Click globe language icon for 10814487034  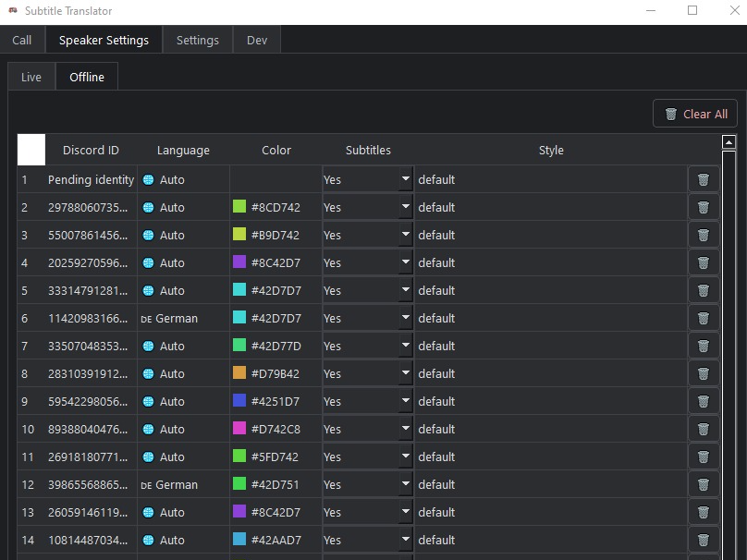tap(149, 540)
